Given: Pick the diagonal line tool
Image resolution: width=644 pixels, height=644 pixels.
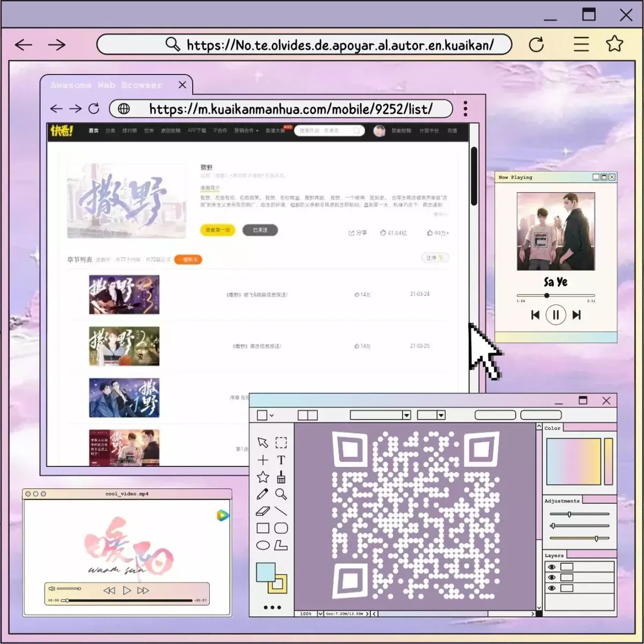Looking at the screenshot, I should [x=281, y=511].
